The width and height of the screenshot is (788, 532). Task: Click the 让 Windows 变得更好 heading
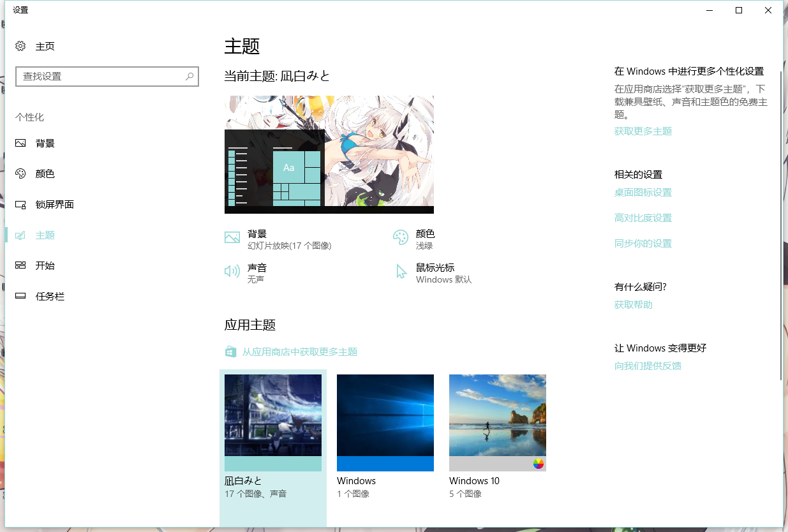click(x=660, y=348)
